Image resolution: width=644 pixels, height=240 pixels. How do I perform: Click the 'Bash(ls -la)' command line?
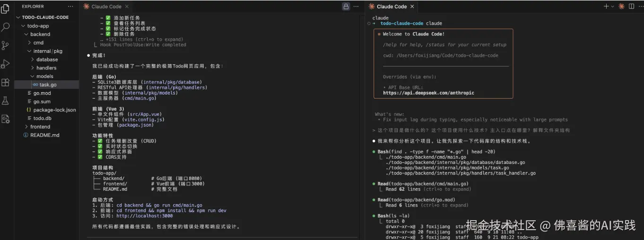394,216
